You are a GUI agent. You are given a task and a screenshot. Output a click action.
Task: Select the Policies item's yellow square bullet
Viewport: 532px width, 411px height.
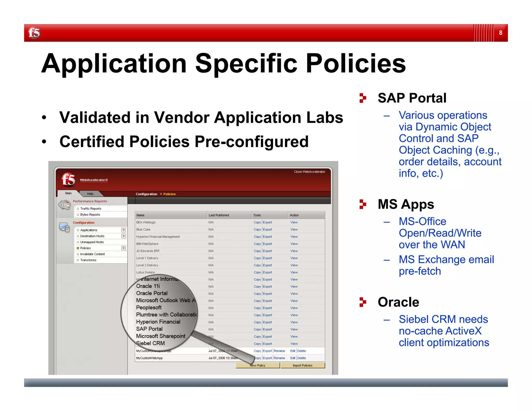[x=78, y=248]
